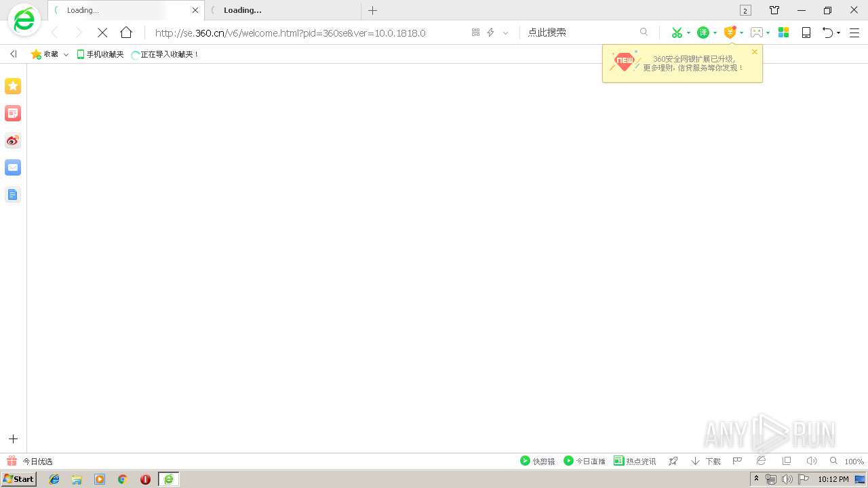This screenshot has height=488, width=868.
Task: Click the mobile phone device icon
Action: click(806, 33)
